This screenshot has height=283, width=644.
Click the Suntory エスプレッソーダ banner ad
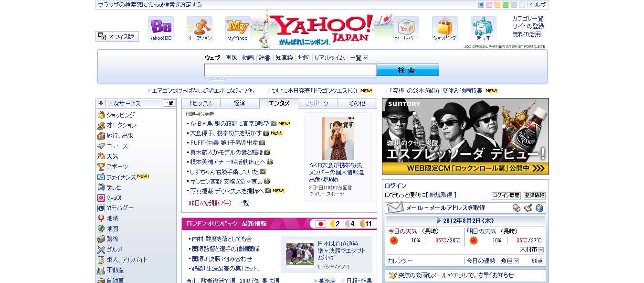465,136
